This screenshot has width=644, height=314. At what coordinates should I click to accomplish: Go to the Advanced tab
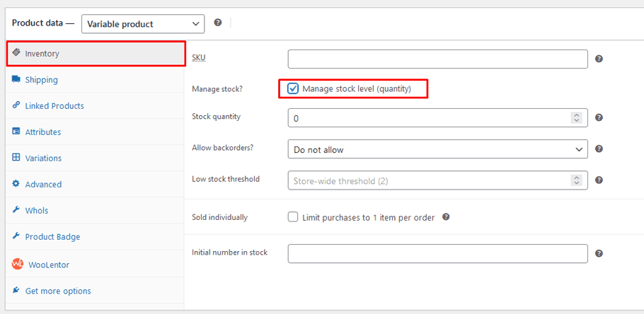(96, 185)
